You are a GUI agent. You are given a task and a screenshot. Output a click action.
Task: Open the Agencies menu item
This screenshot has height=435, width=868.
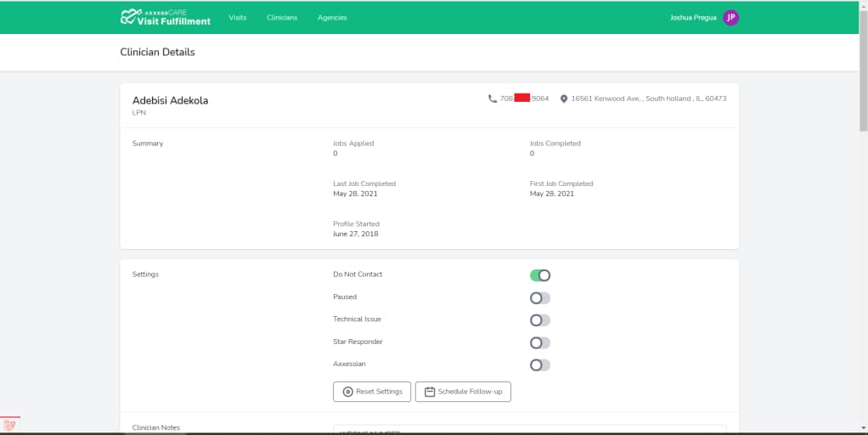332,18
